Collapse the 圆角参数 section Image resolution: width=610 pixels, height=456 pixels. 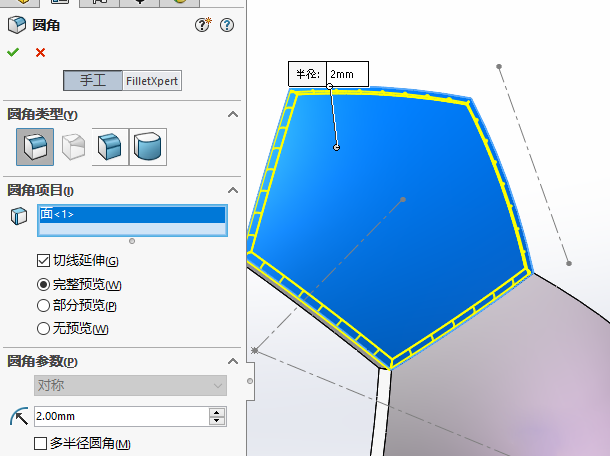233,361
